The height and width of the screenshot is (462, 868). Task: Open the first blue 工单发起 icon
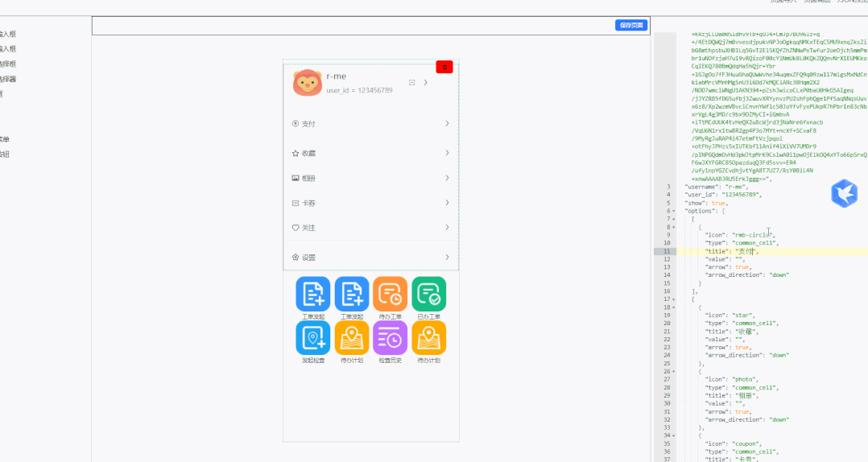click(312, 294)
